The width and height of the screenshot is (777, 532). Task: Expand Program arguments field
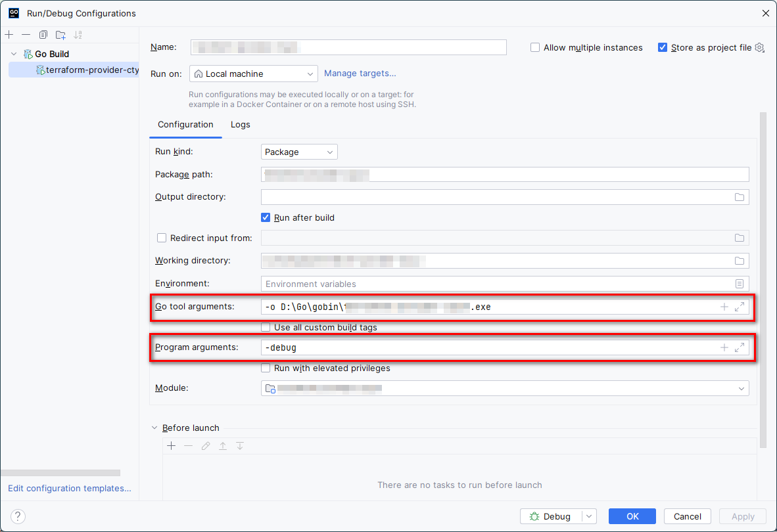pos(740,347)
